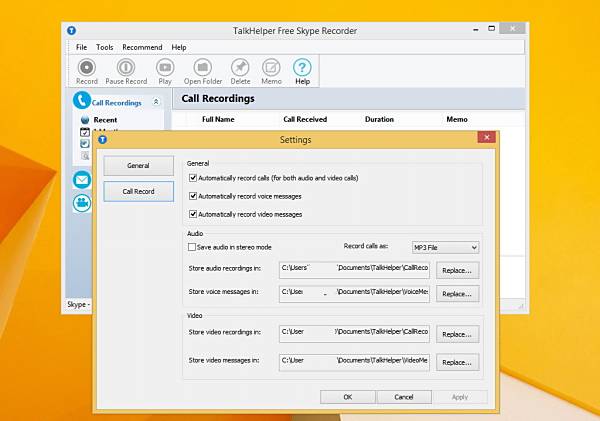Click the voice messages path field

[354, 294]
